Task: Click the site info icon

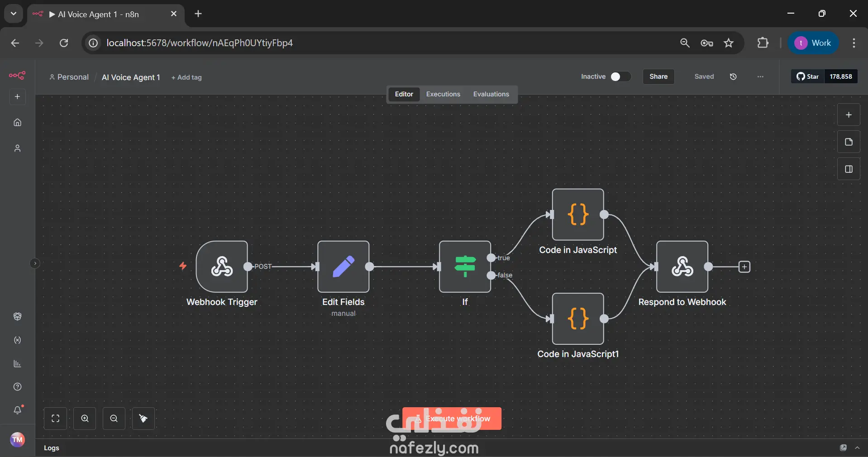Action: click(93, 43)
